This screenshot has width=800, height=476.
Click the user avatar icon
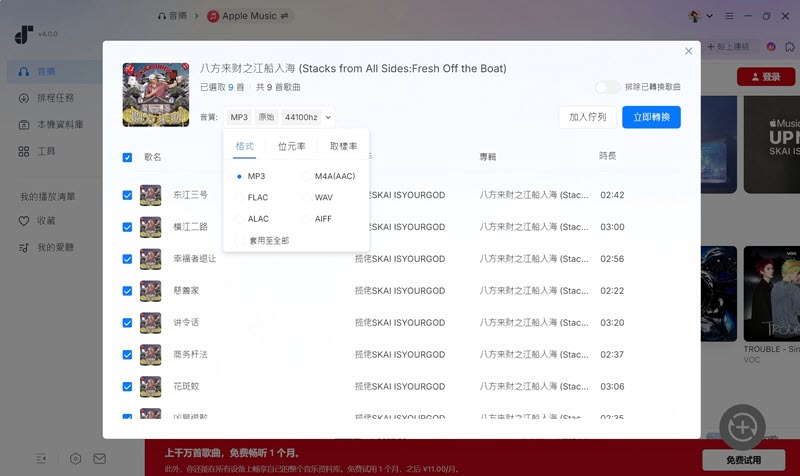pyautogui.click(x=694, y=16)
